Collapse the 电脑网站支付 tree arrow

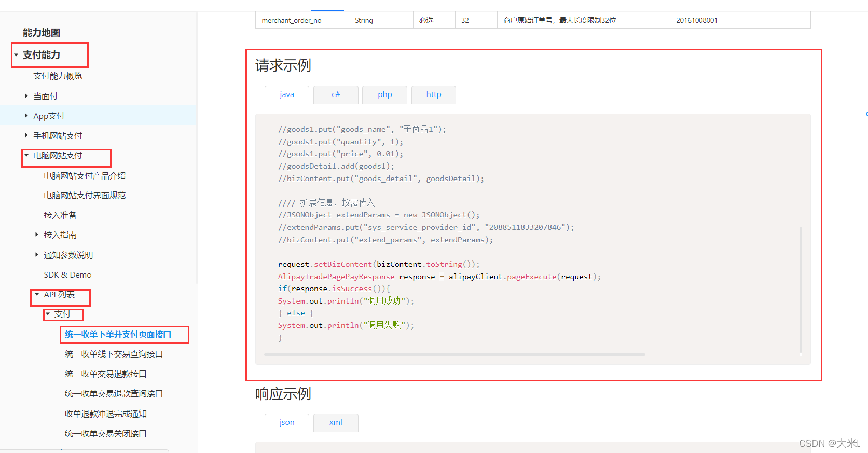pyautogui.click(x=26, y=155)
